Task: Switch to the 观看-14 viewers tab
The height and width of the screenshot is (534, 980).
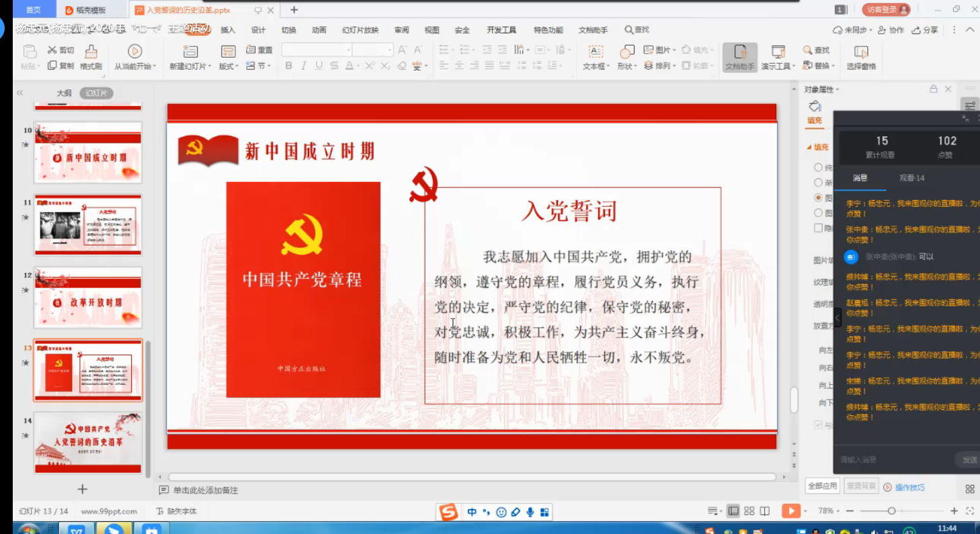Action: click(912, 178)
